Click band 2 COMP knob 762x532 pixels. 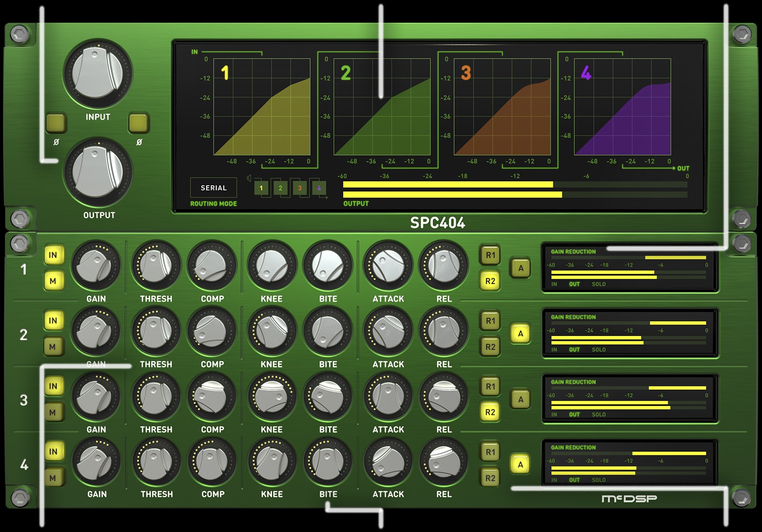[212, 332]
